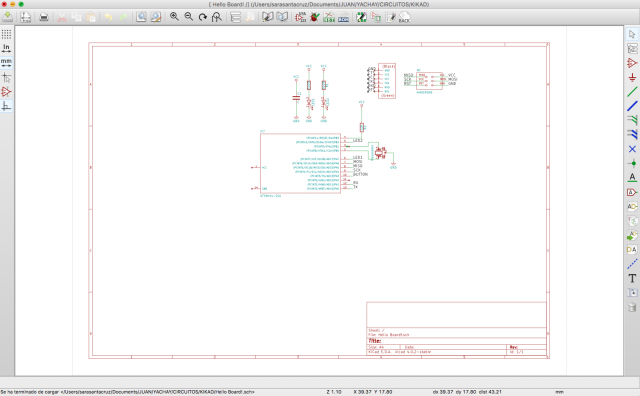Screen dimensions: 640x396
Task: Toggle showing hidden pins
Action: tap(6, 91)
